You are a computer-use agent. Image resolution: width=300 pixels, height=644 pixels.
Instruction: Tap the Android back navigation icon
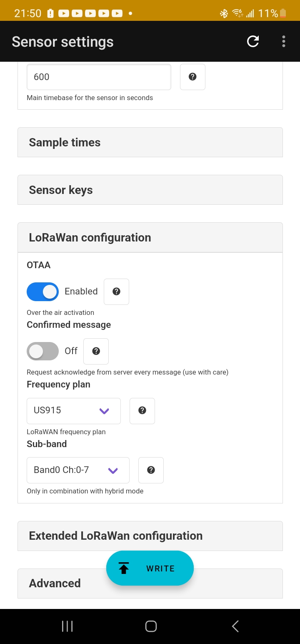tap(235, 626)
